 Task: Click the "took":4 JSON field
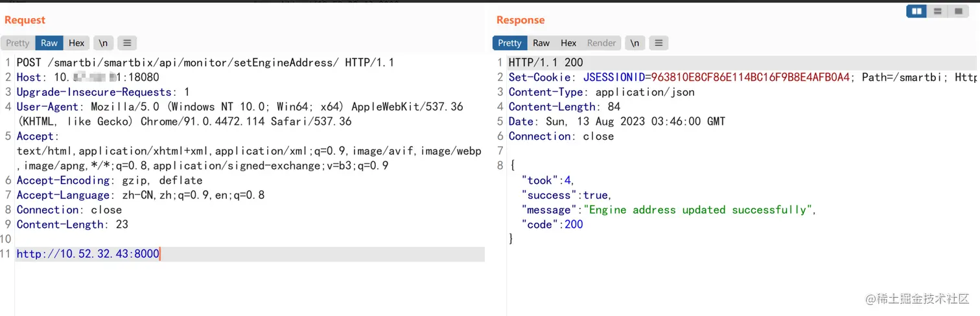tap(548, 180)
